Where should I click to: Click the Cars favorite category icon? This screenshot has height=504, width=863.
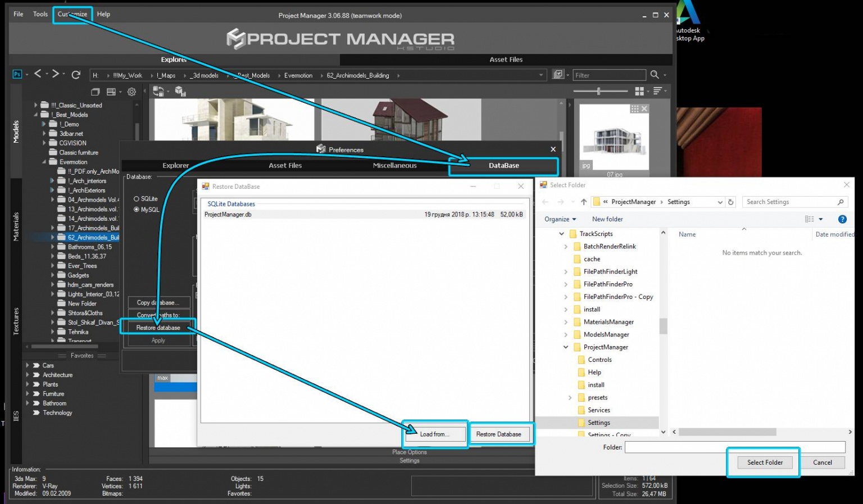point(37,365)
